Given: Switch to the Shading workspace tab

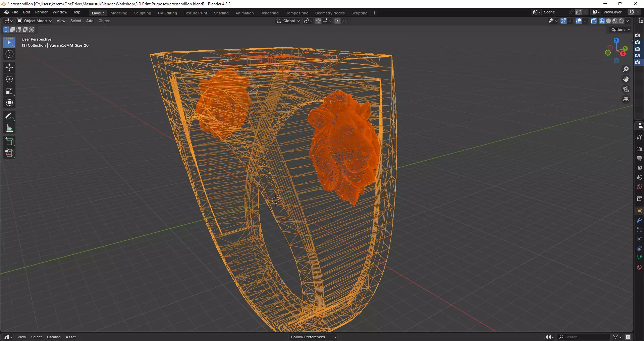Looking at the screenshot, I should point(221,13).
